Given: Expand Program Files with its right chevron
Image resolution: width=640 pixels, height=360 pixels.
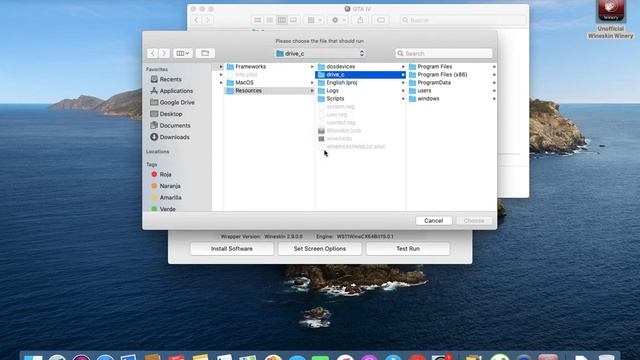Looking at the screenshot, I should tap(494, 67).
